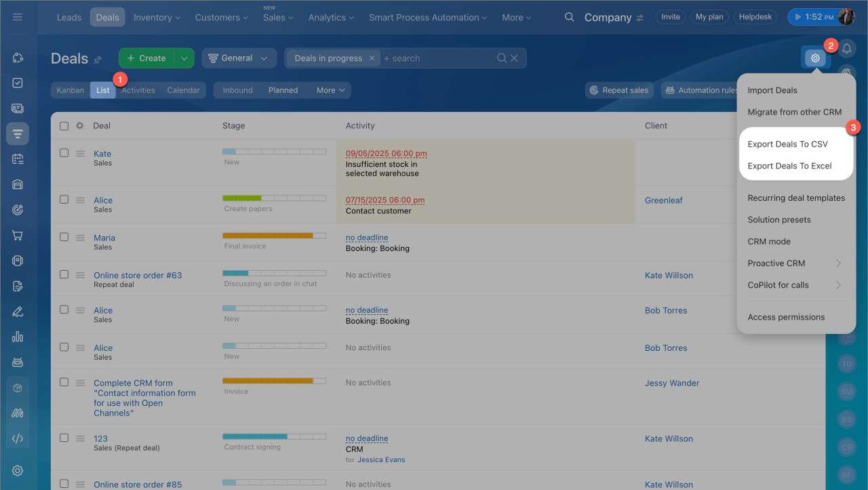
Task: Check the box next to the Maria deal
Action: click(64, 238)
